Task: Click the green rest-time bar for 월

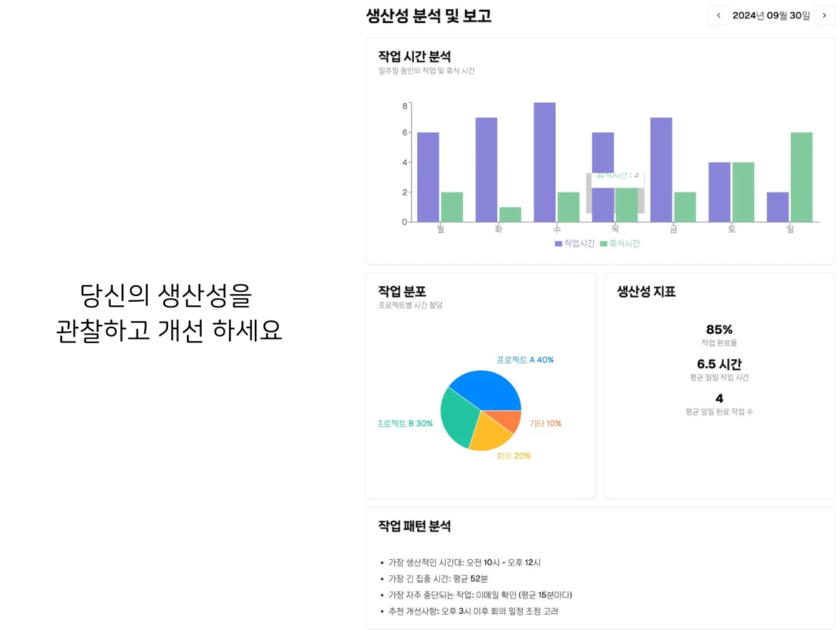Action: click(x=452, y=207)
